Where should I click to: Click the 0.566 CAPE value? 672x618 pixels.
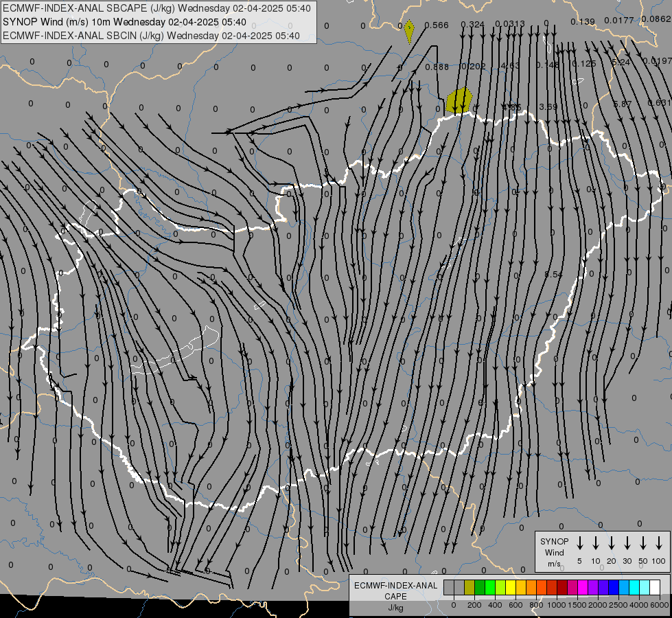click(x=437, y=25)
